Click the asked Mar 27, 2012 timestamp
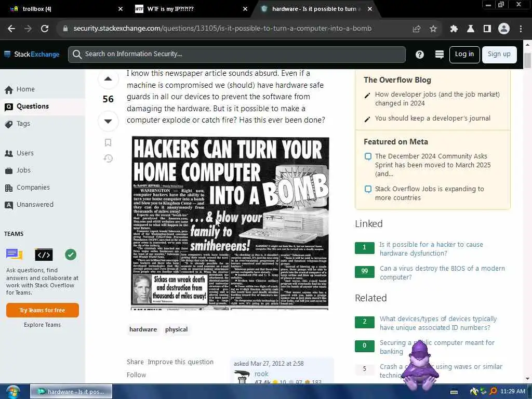532x399 pixels. (x=269, y=364)
